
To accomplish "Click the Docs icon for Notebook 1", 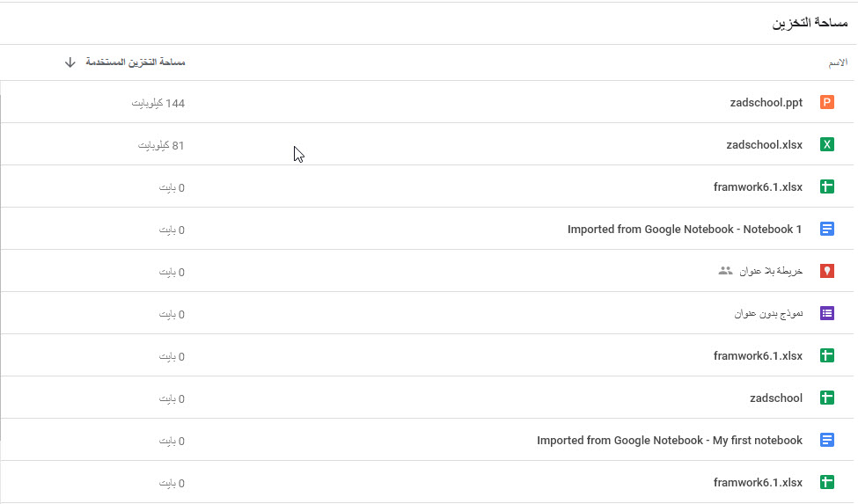I will 827,229.
